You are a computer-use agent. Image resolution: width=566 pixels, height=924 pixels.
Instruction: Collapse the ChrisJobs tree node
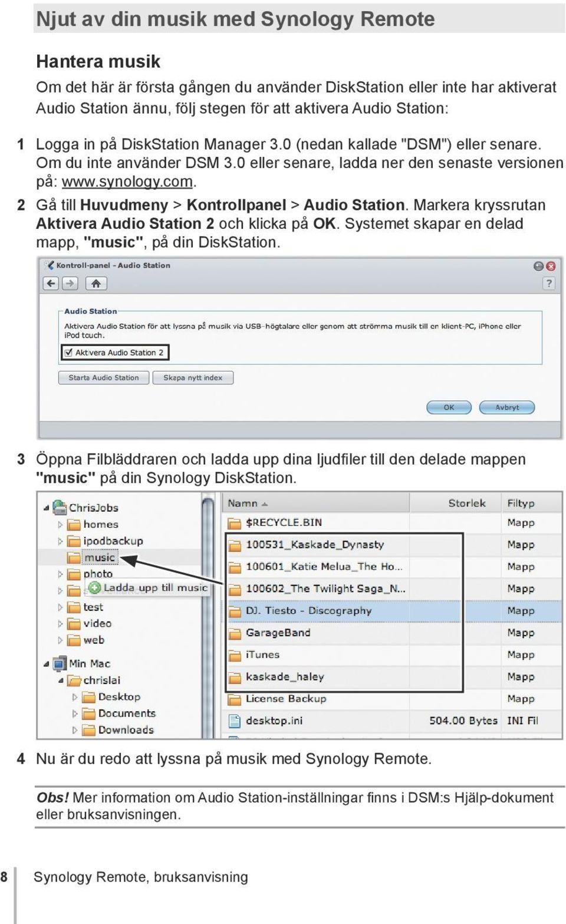pyautogui.click(x=46, y=508)
